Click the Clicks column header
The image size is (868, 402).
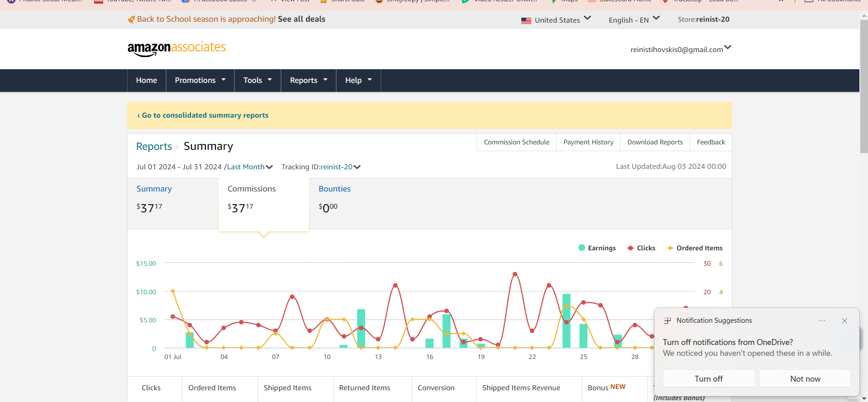pos(151,388)
